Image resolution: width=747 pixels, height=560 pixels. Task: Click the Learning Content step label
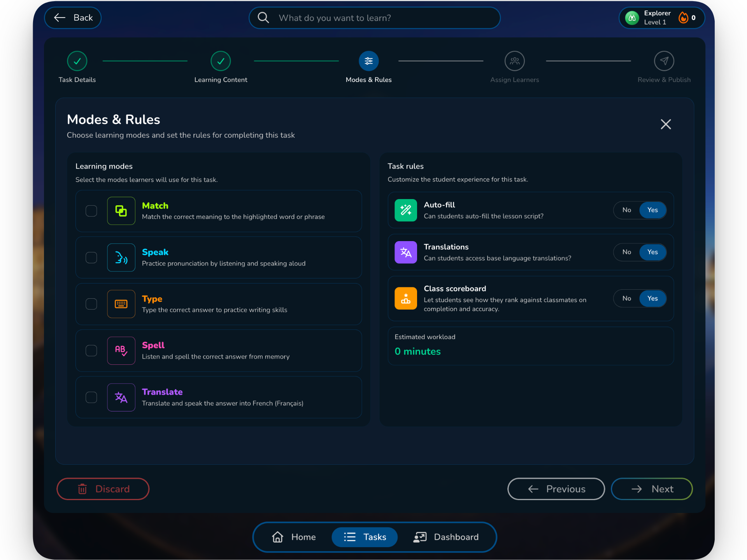221,80
